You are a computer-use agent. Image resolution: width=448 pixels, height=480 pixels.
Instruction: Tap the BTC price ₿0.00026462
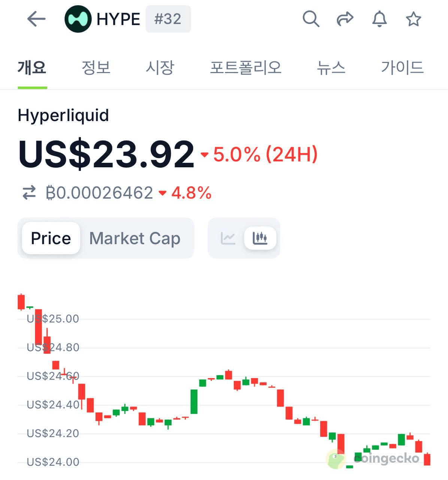pyautogui.click(x=99, y=193)
